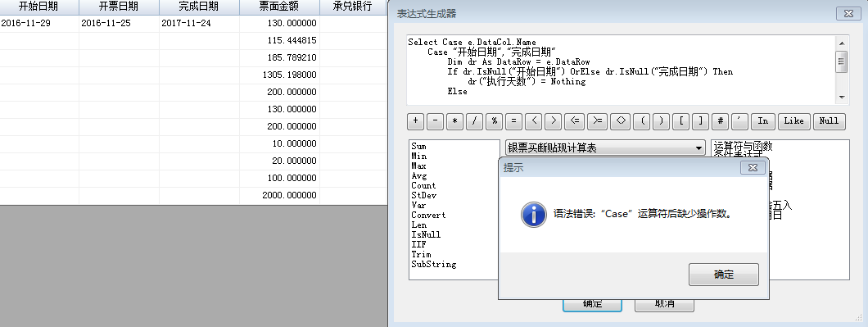The image size is (868, 327).
Task: Click the 承兑银行 column header
Action: [x=353, y=7]
